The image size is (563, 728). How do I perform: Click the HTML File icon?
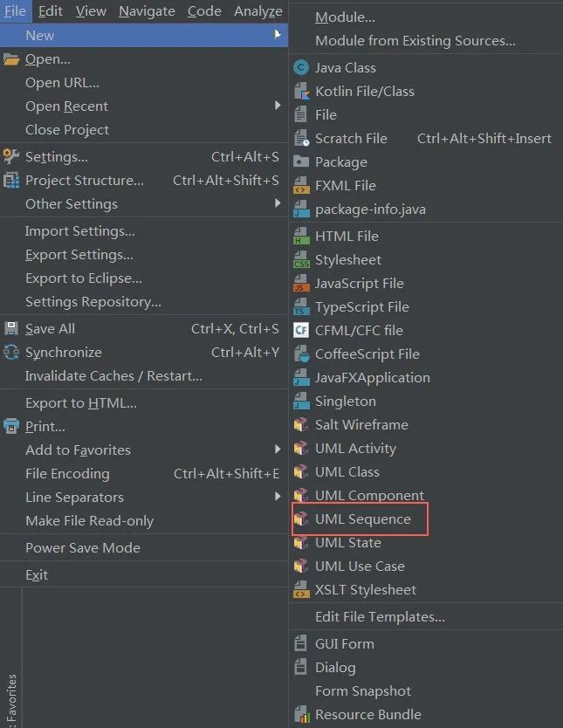coord(301,236)
